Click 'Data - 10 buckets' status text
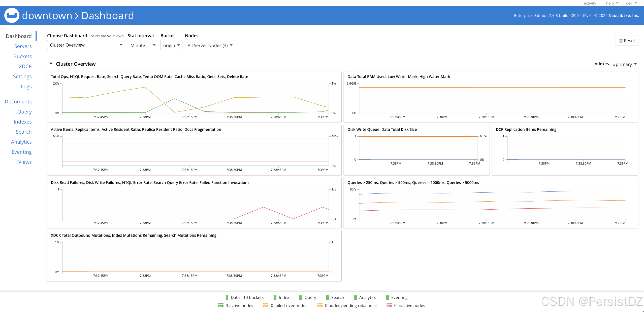This screenshot has width=644, height=312. [x=247, y=297]
